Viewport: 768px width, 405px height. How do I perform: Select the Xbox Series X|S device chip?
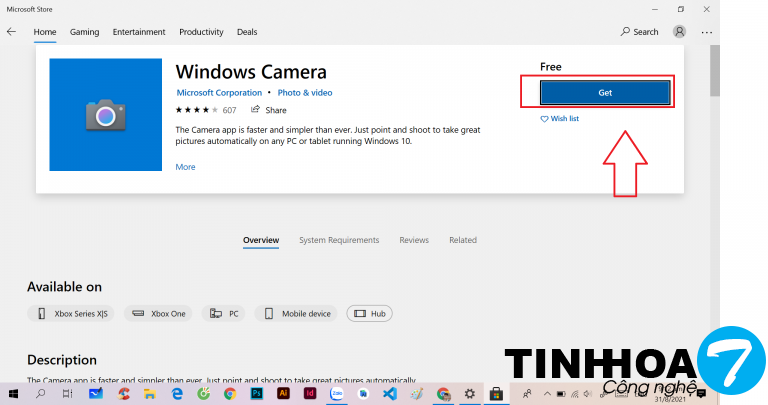[70, 313]
